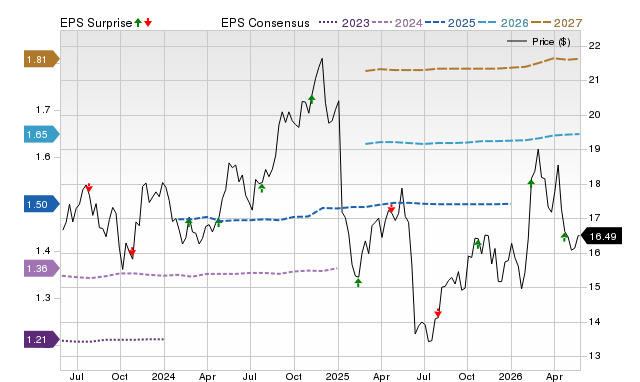Click the dark blue 1.50 consensus value tag
The height and width of the screenshot is (382, 640).
[42, 204]
